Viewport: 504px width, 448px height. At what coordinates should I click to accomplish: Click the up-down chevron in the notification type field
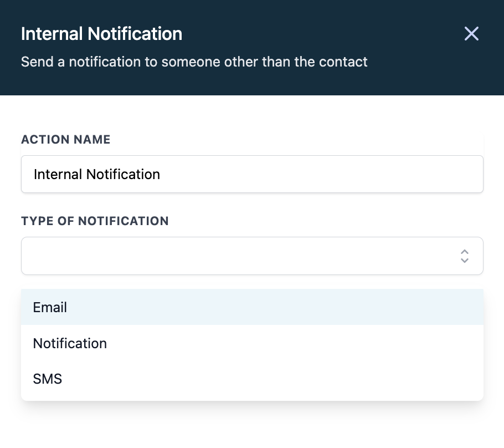(465, 256)
